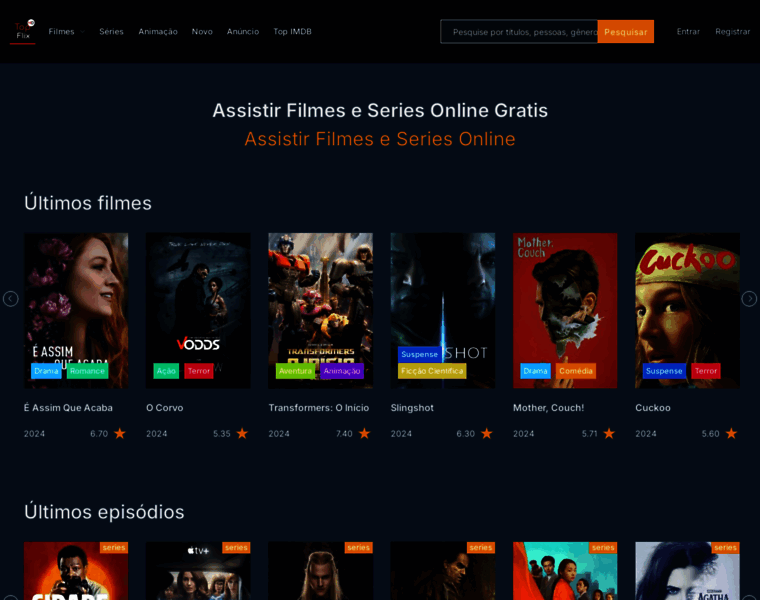The width and height of the screenshot is (760, 600).
Task: Select Ação tag on O Corvo
Action: 166,371
